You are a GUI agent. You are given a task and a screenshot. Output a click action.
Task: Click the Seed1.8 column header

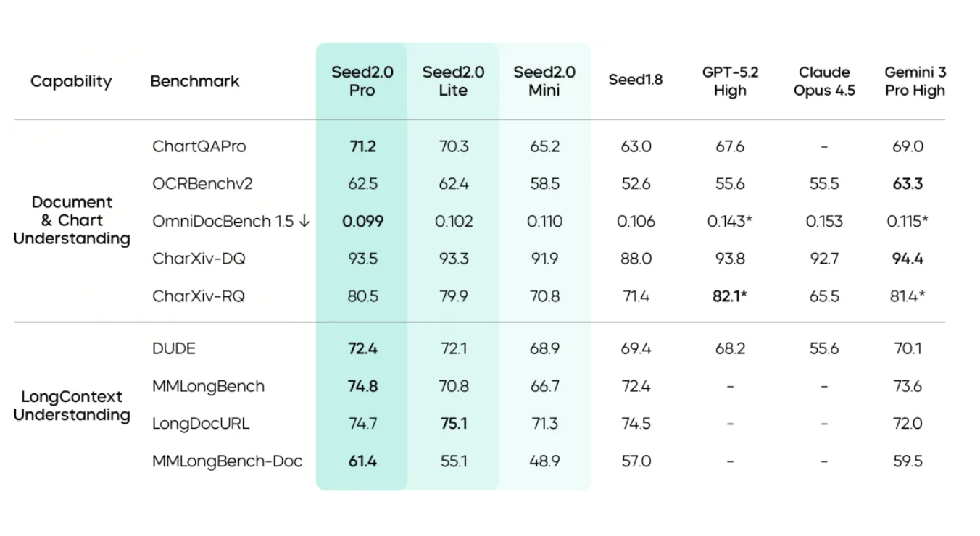pyautogui.click(x=636, y=80)
